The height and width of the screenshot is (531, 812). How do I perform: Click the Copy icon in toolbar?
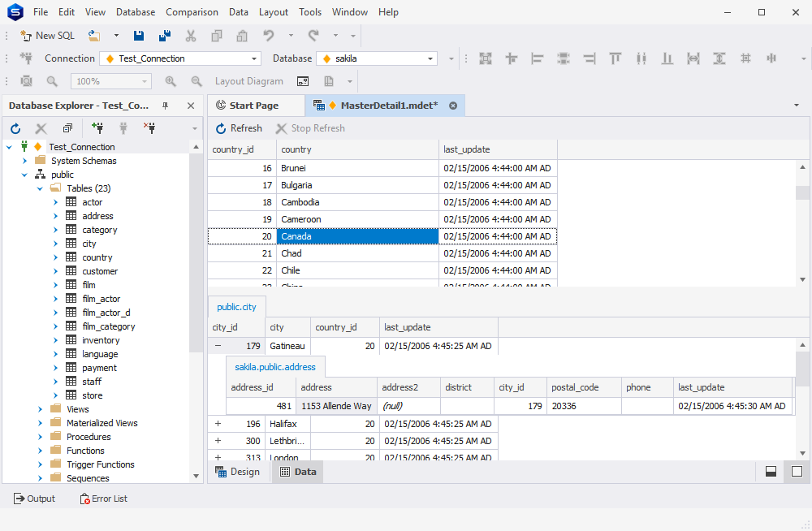tap(217, 35)
